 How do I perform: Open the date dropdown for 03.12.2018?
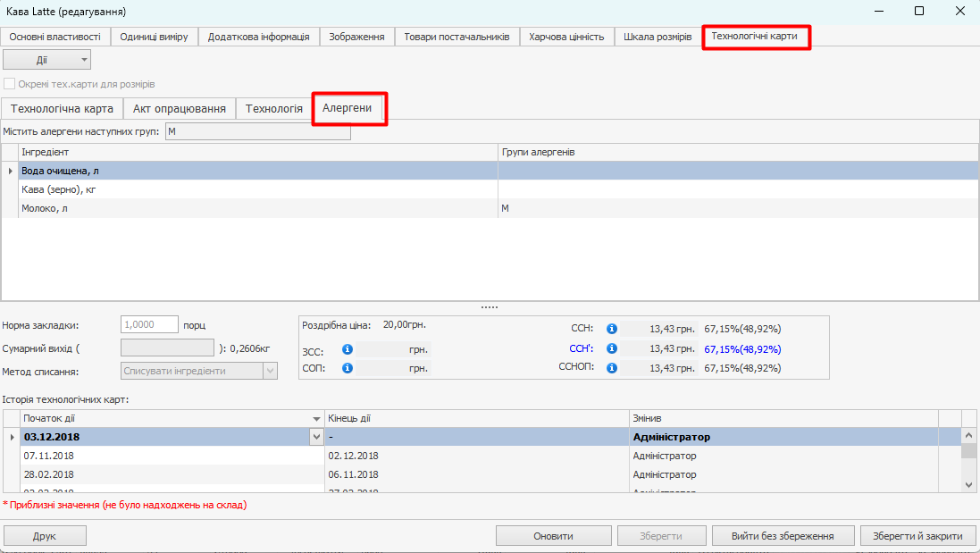click(315, 437)
